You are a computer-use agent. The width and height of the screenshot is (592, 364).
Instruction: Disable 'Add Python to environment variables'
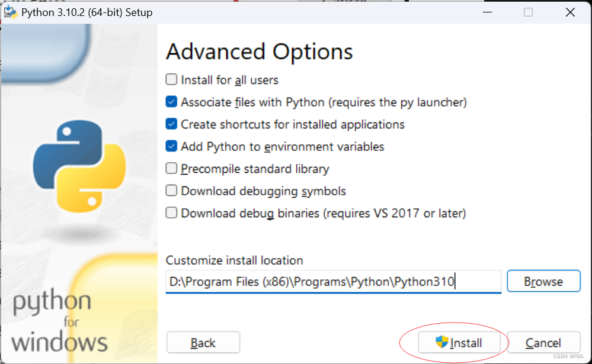click(171, 146)
